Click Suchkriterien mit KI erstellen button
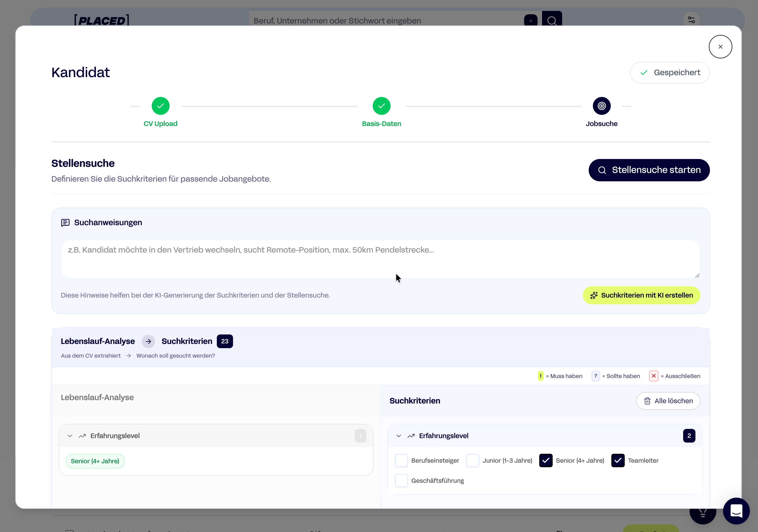Viewport: 758px width, 532px height. (x=641, y=295)
